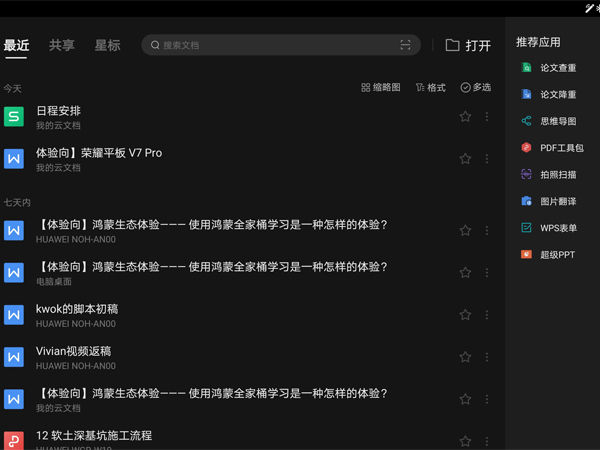Star the 鸿蒙生态体验 file from HUAWEI NOH-AN00
This screenshot has height=450, width=600.
[465, 230]
